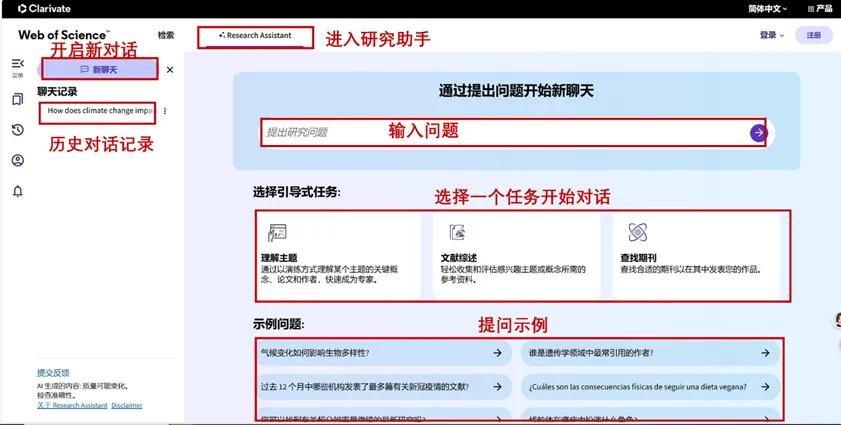Click the 示例问题 heading
The height and width of the screenshot is (425, 841).
pos(278,324)
